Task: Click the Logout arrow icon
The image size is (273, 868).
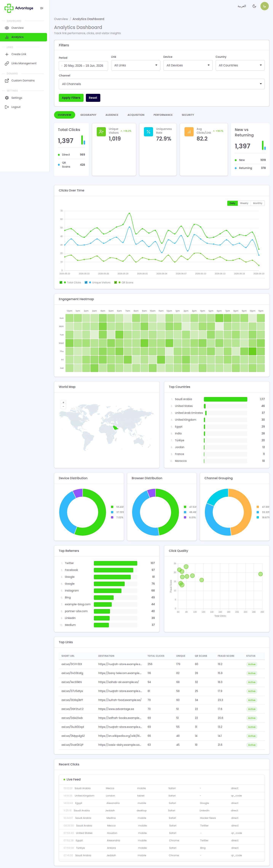Action: pos(7,107)
